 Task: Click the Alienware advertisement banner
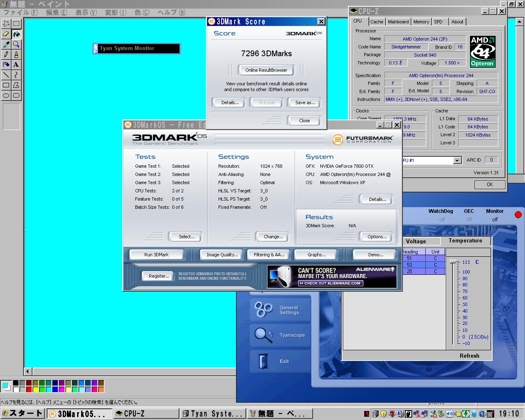tap(332, 276)
